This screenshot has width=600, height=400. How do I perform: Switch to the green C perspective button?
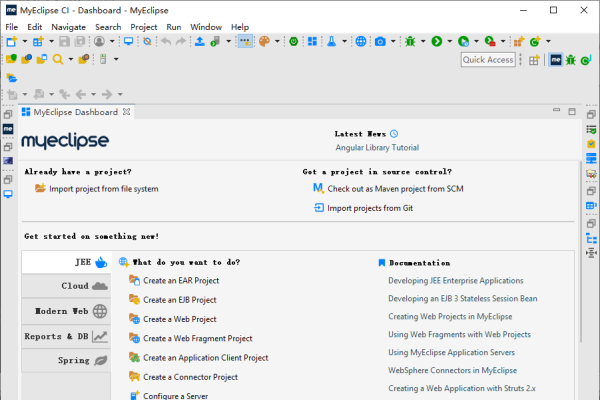(x=586, y=60)
